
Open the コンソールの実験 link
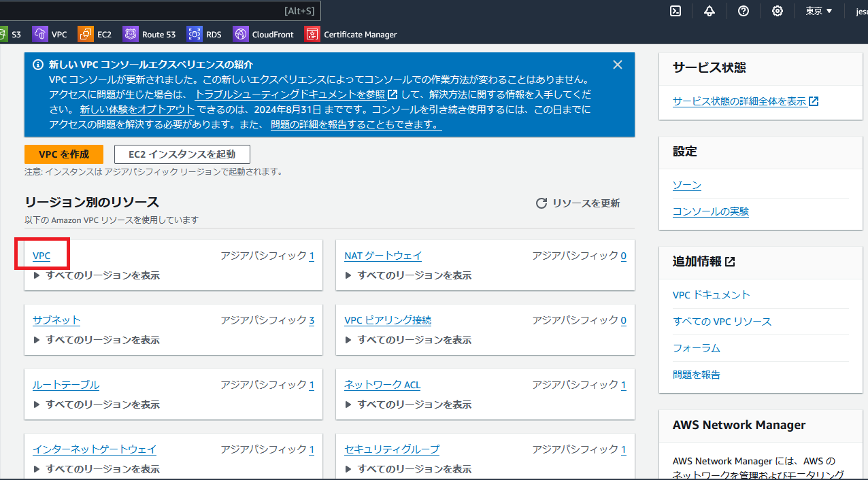pos(711,211)
